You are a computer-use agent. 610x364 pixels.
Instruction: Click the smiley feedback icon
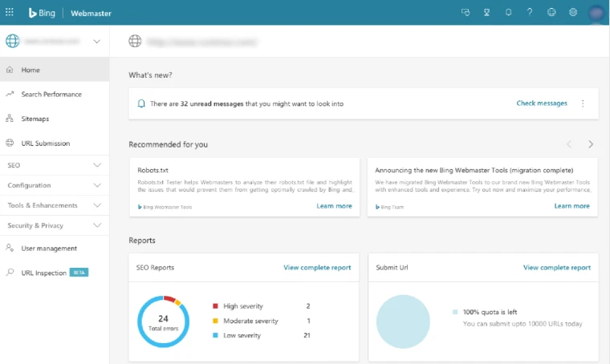(551, 13)
